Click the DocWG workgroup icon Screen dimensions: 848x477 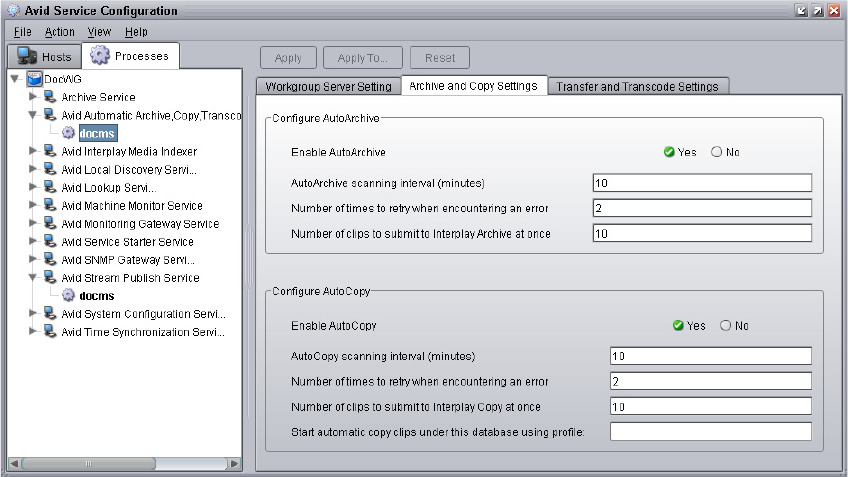tap(35, 79)
